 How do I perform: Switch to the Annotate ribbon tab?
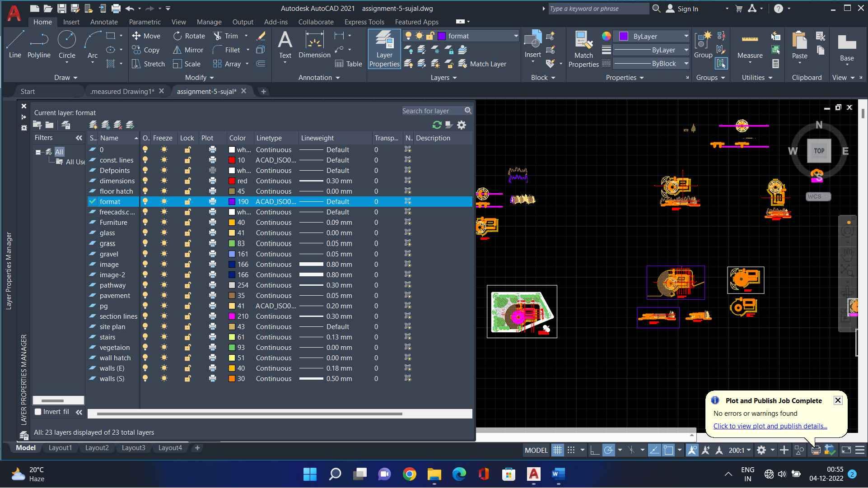tap(104, 22)
